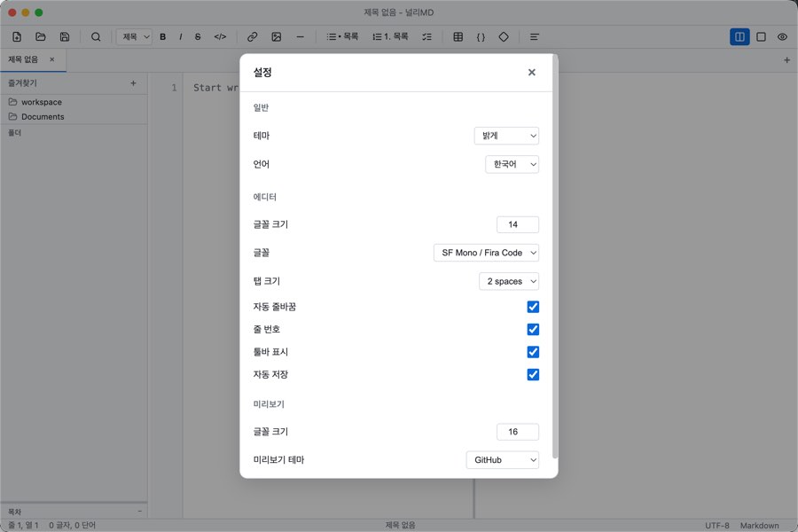The image size is (798, 532).
Task: Toggle bold formatting
Action: tap(163, 36)
